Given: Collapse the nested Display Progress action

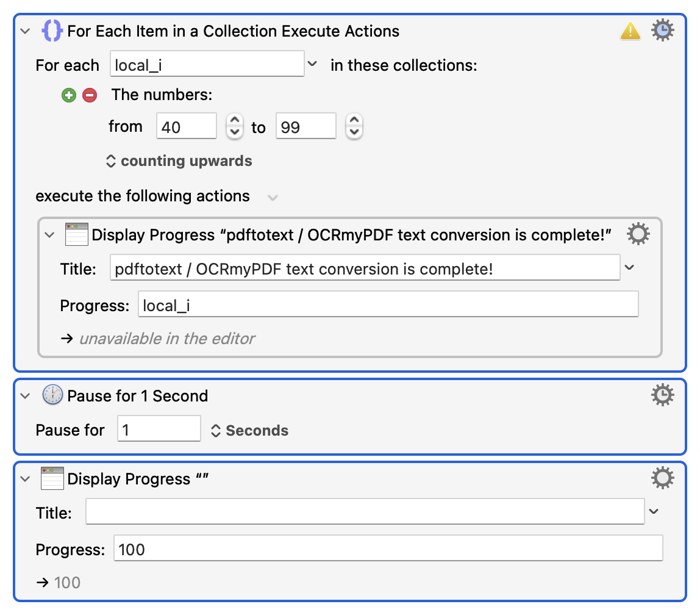Looking at the screenshot, I should pyautogui.click(x=50, y=236).
